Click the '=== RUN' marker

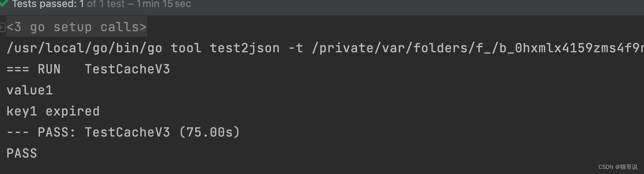click(33, 69)
